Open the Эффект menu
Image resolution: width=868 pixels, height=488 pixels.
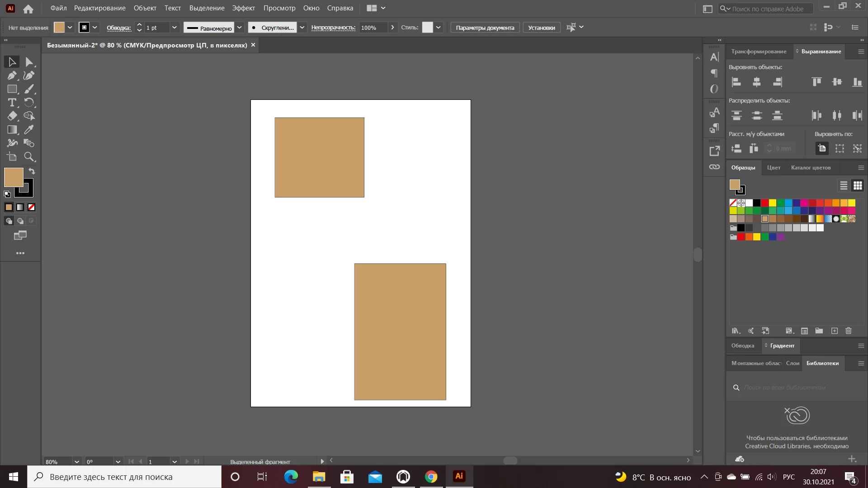[x=243, y=8]
